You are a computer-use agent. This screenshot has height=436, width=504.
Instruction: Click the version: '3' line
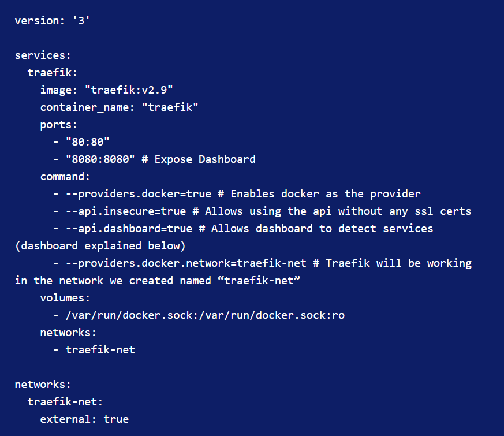[53, 21]
